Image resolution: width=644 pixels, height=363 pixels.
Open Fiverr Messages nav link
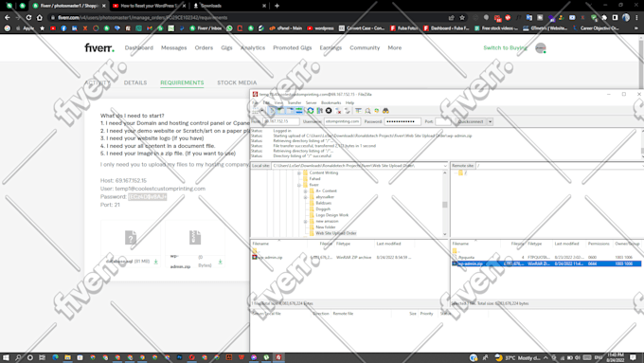[x=173, y=47]
